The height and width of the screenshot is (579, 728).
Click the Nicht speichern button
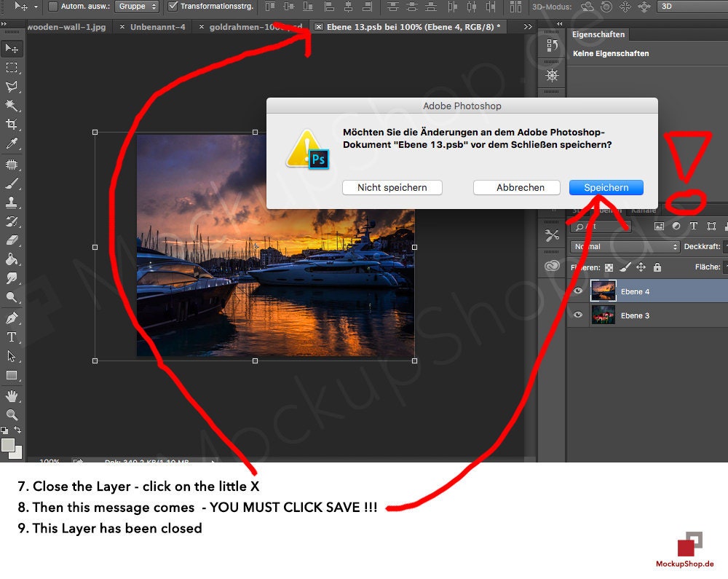click(x=392, y=188)
